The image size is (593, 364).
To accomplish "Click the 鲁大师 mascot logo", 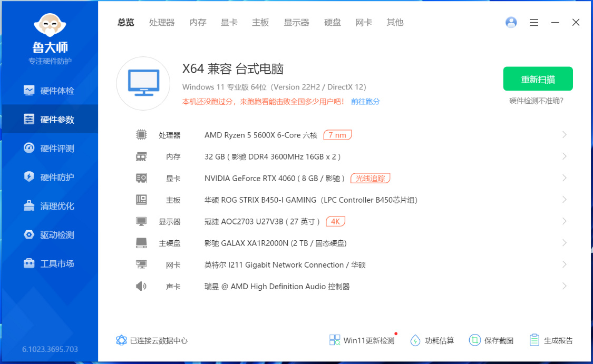I will pos(50,25).
